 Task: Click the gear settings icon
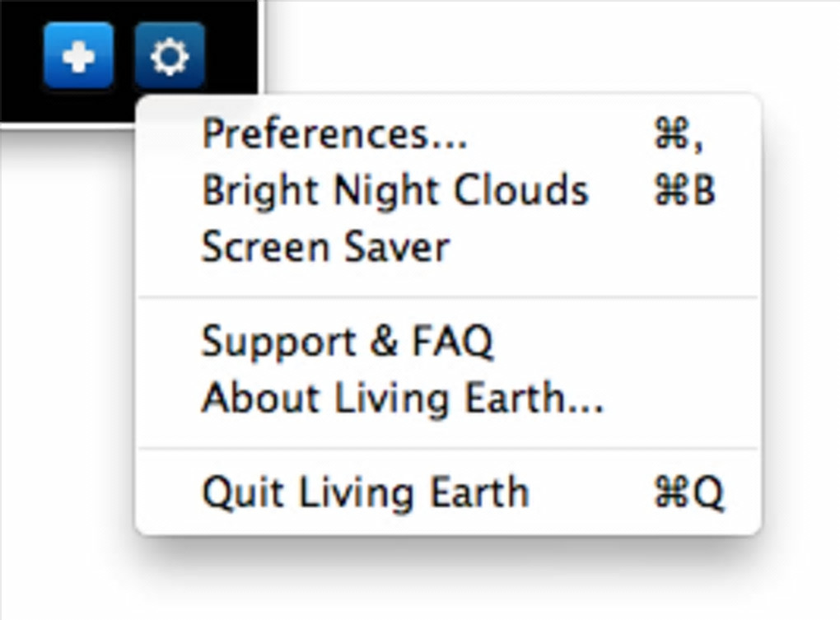click(x=170, y=55)
